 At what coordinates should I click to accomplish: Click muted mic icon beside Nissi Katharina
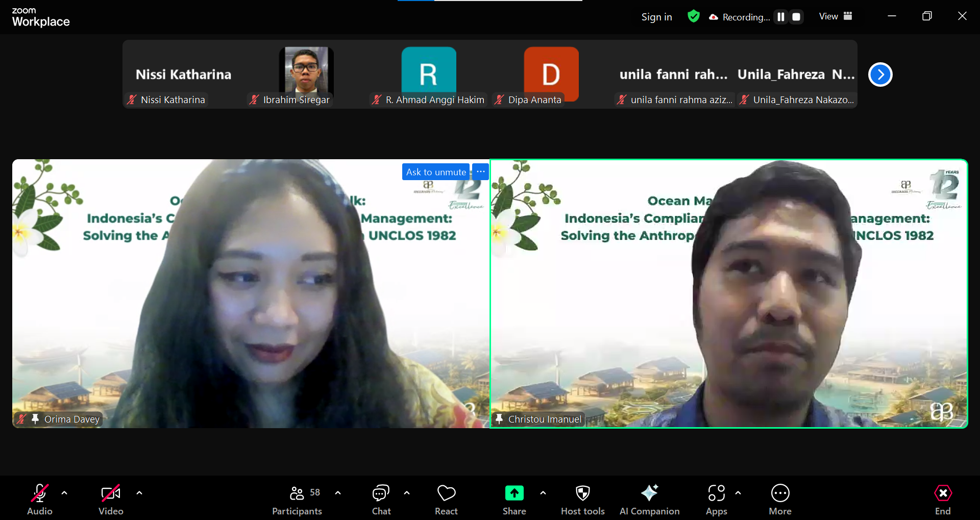point(132,100)
